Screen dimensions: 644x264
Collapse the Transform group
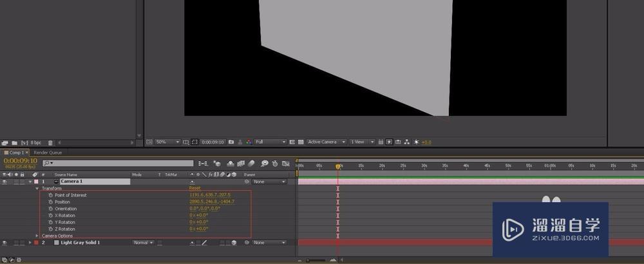[x=37, y=189]
